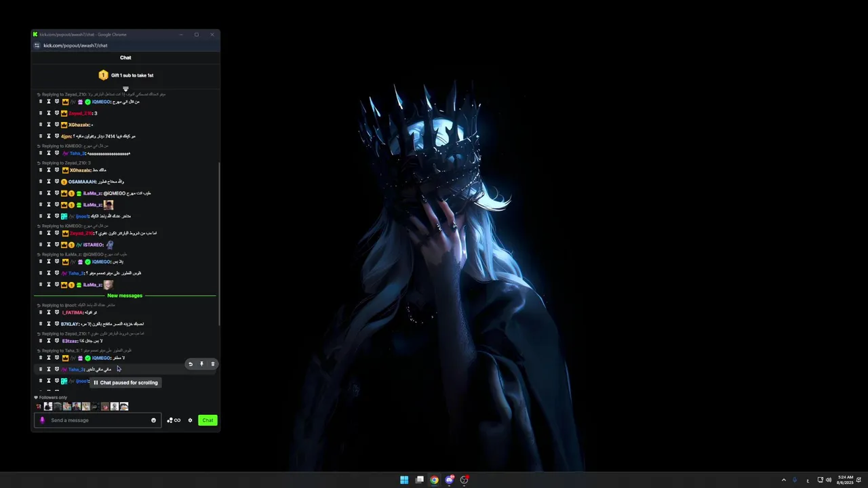Open the notification center icon
Image resolution: width=868 pixels, height=488 pixels.
pos(859,480)
